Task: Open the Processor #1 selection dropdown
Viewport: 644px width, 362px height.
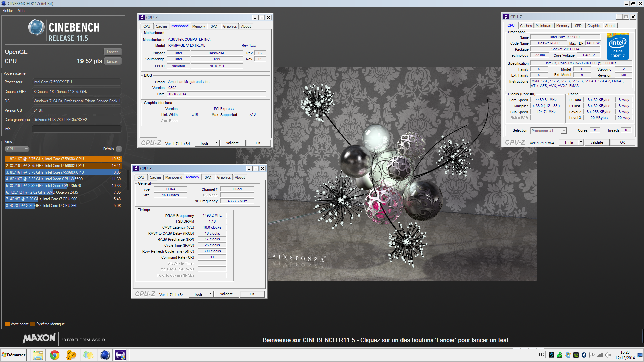Action: point(548,131)
